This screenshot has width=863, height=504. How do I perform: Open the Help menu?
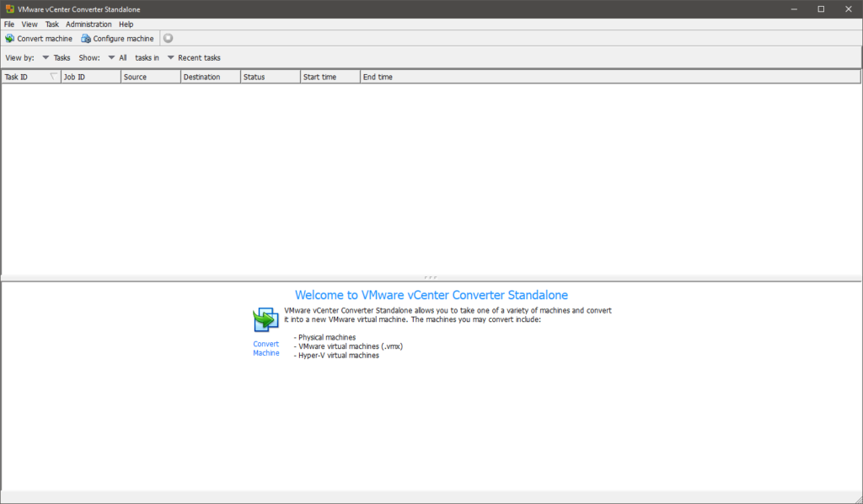[x=126, y=24]
